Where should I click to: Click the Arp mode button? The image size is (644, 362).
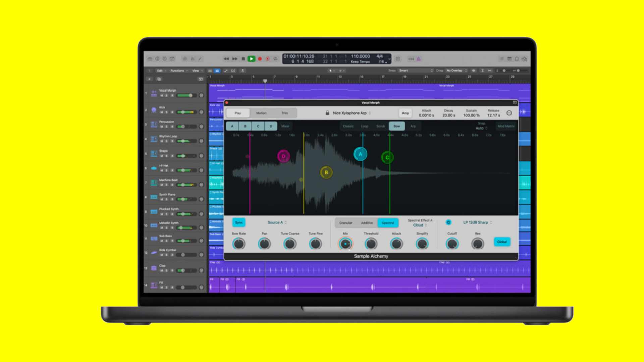(413, 126)
